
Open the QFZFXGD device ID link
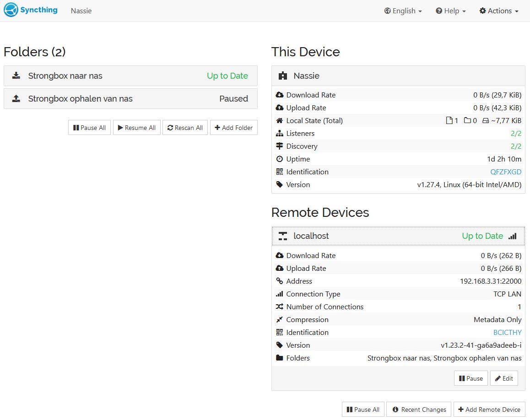(x=506, y=172)
